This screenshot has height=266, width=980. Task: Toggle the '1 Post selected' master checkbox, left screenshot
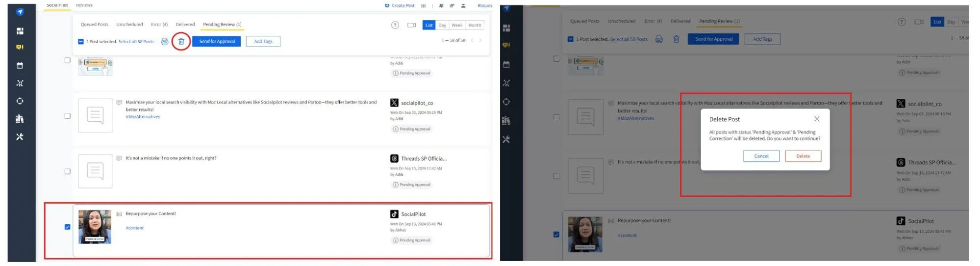pyautogui.click(x=81, y=42)
